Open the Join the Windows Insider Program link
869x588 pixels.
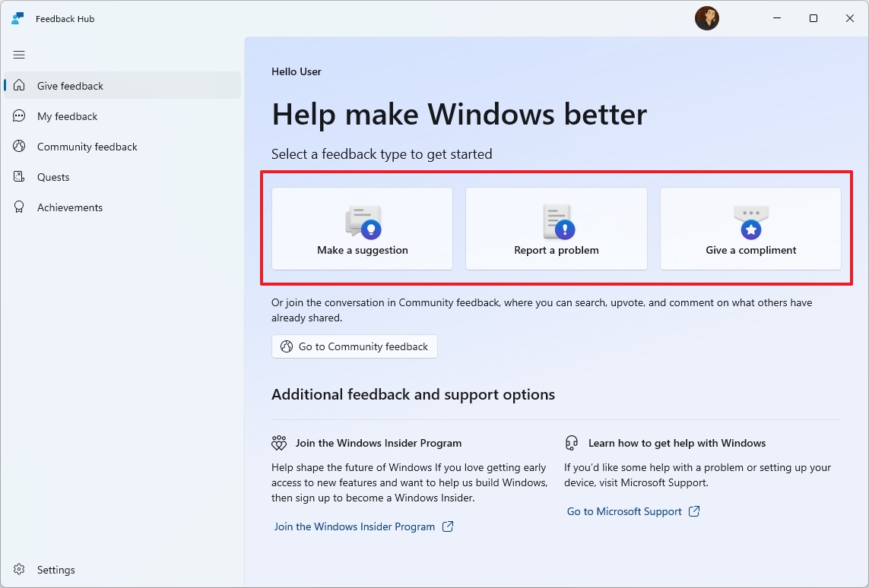point(356,526)
